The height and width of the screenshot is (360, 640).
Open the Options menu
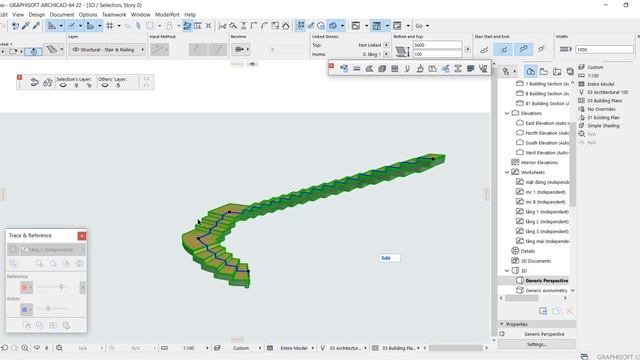tap(88, 14)
